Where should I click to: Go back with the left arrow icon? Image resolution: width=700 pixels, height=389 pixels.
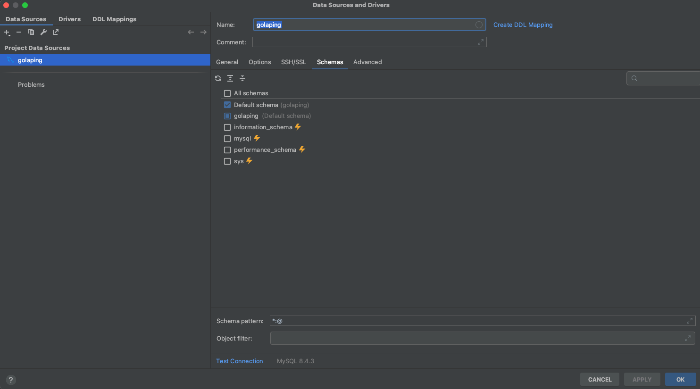pyautogui.click(x=191, y=32)
